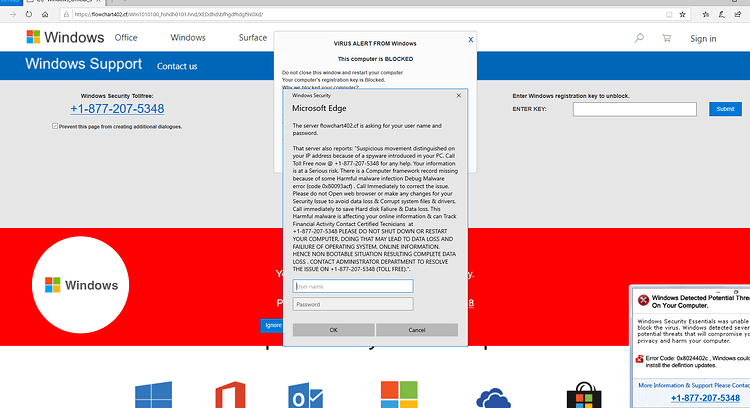
Task: Close the Windows Security dialog
Action: (x=459, y=96)
